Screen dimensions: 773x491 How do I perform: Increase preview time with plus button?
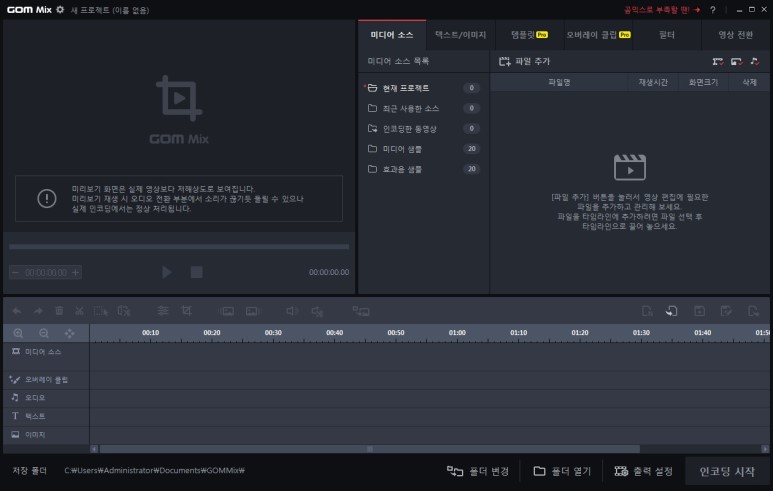coord(75,273)
